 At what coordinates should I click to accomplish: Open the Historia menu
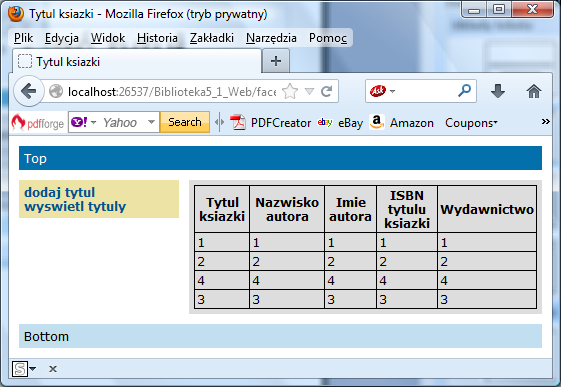(157, 38)
